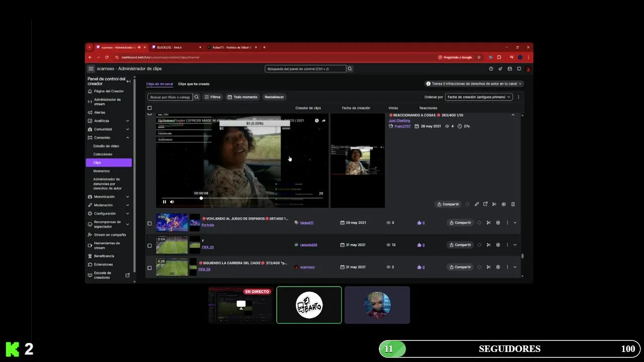Reload the page in the browser toolbar
Image resolution: width=644 pixels, height=362 pixels.
[107, 57]
